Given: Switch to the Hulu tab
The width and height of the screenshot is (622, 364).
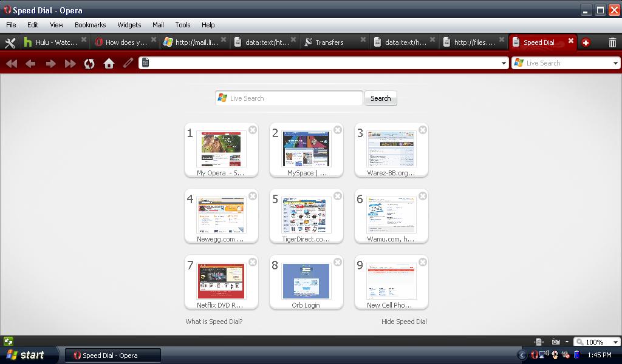Looking at the screenshot, I should [x=54, y=42].
